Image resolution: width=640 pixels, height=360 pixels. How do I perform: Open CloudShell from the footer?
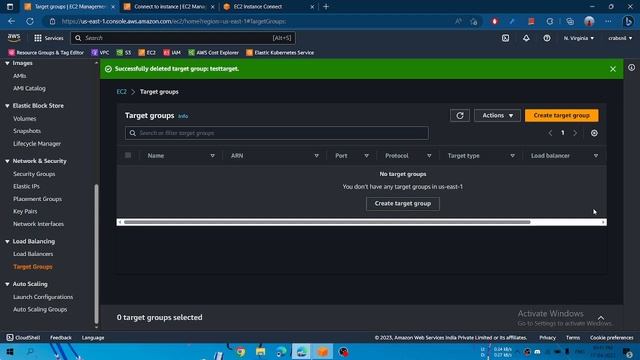(x=23, y=338)
